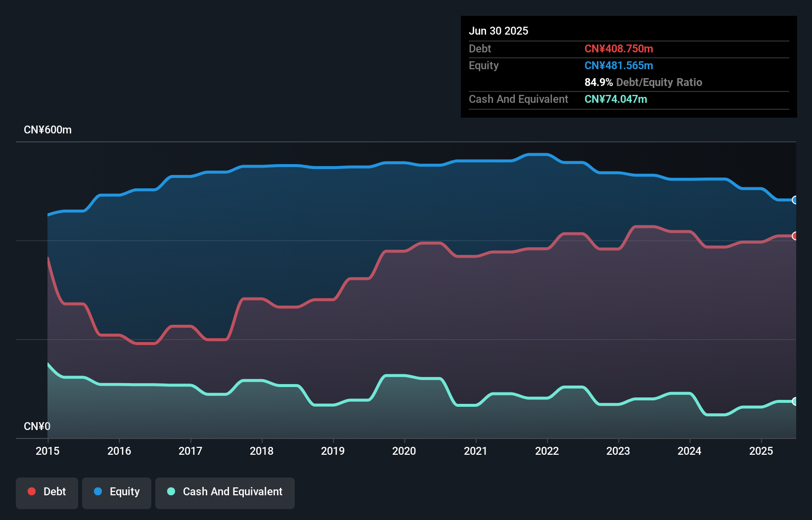Select the red debt endpoint marker on chart
This screenshot has height=520, width=812.
(795, 236)
